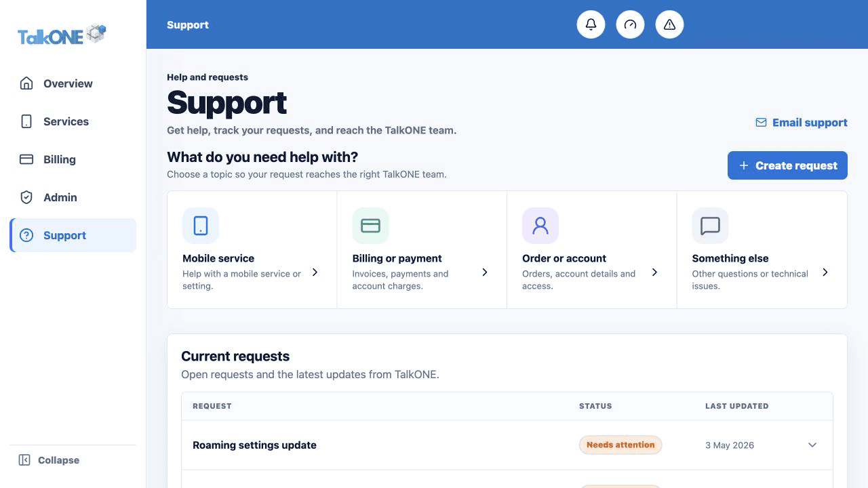
Task: Click the Something else chat bubble icon
Action: 710,226
